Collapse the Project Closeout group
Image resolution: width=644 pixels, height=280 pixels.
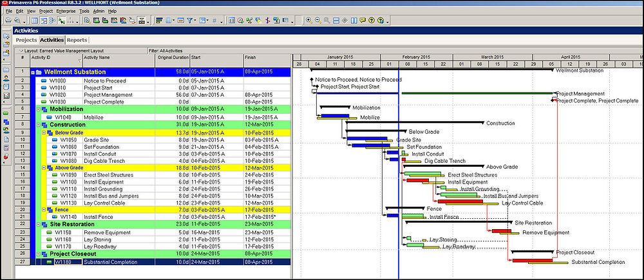pos(38,254)
